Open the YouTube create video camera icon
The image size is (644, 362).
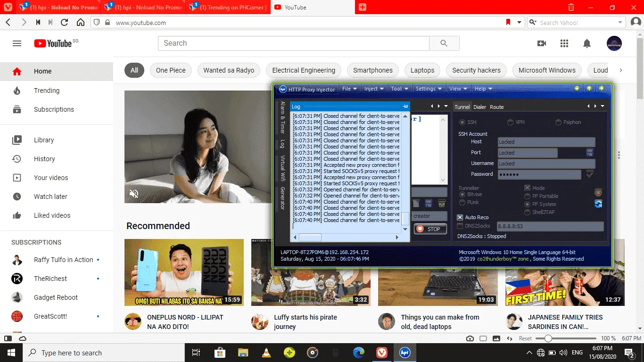pos(542,43)
